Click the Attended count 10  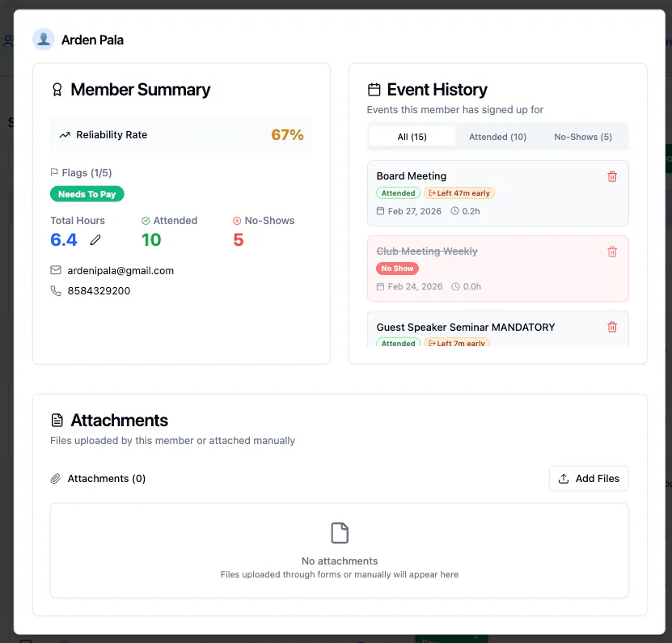coord(151,239)
